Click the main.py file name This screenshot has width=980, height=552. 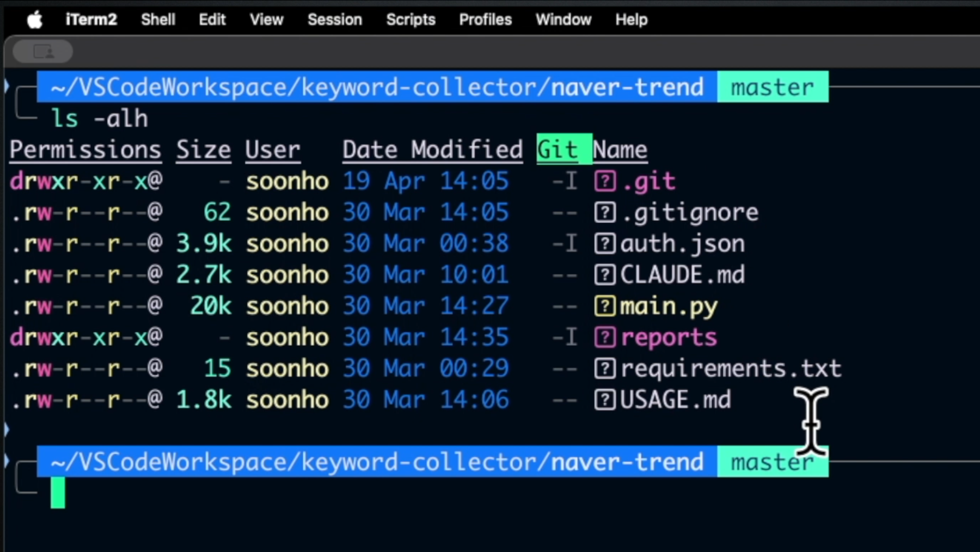coord(669,306)
